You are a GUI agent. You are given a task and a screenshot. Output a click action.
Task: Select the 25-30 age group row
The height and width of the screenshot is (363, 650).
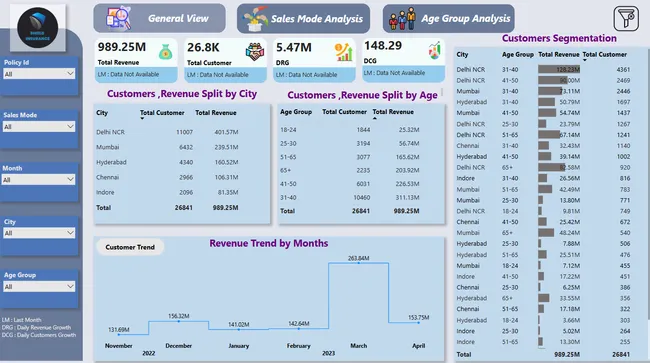(x=350, y=143)
